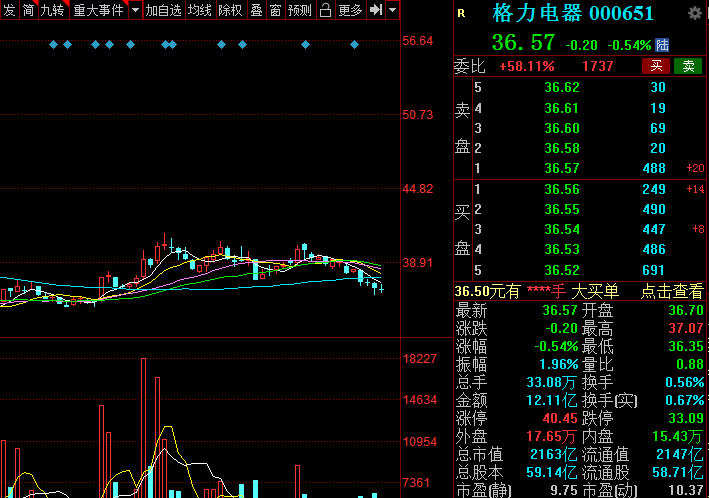The width and height of the screenshot is (709, 498).
Task: Click the 发 toolbar button
Action: point(9,10)
